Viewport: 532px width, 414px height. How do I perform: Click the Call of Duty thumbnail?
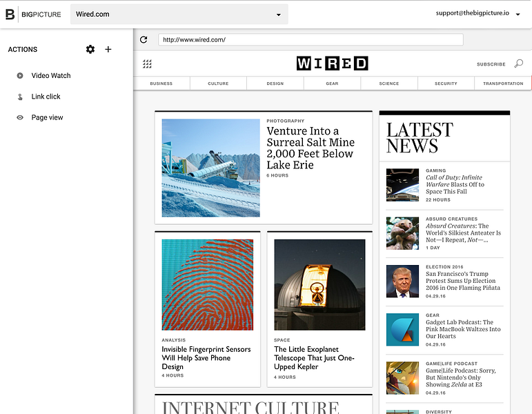[x=402, y=185]
